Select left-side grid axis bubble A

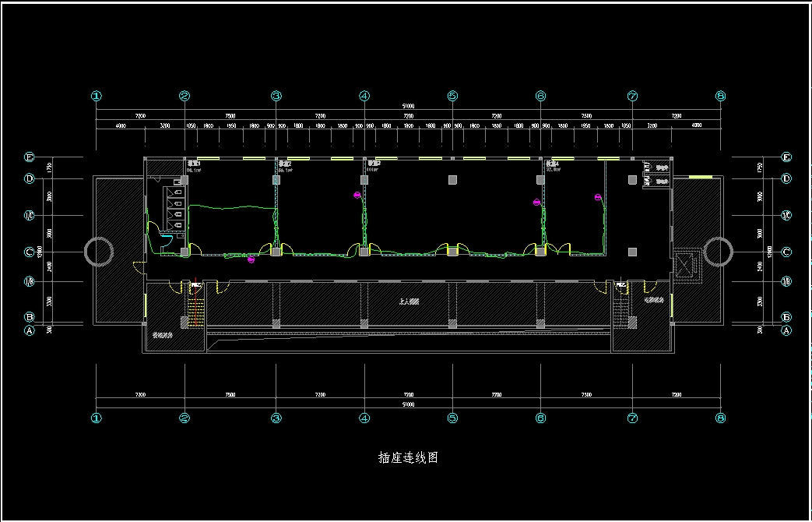click(x=30, y=330)
